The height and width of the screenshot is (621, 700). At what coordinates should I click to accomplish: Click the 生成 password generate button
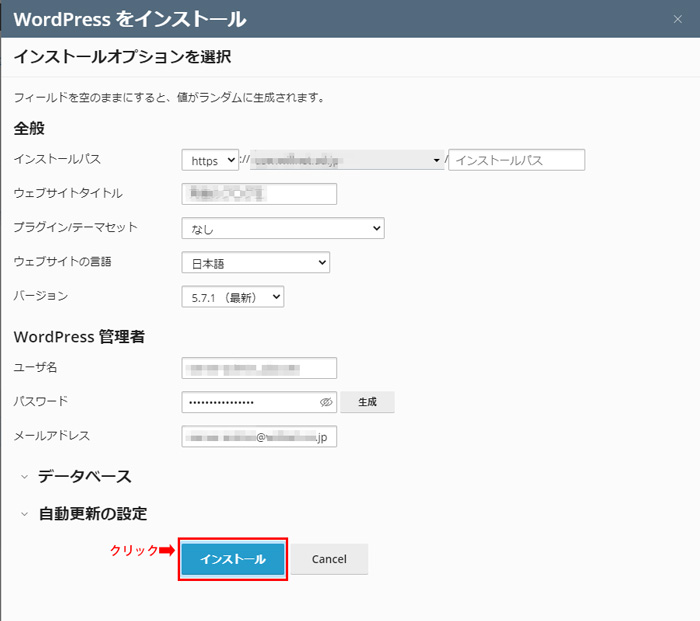367,402
